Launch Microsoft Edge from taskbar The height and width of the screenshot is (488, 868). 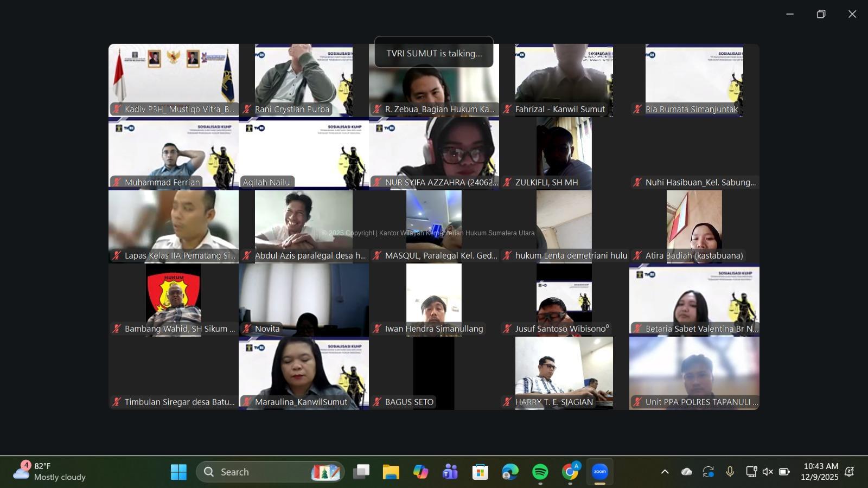[x=510, y=472]
